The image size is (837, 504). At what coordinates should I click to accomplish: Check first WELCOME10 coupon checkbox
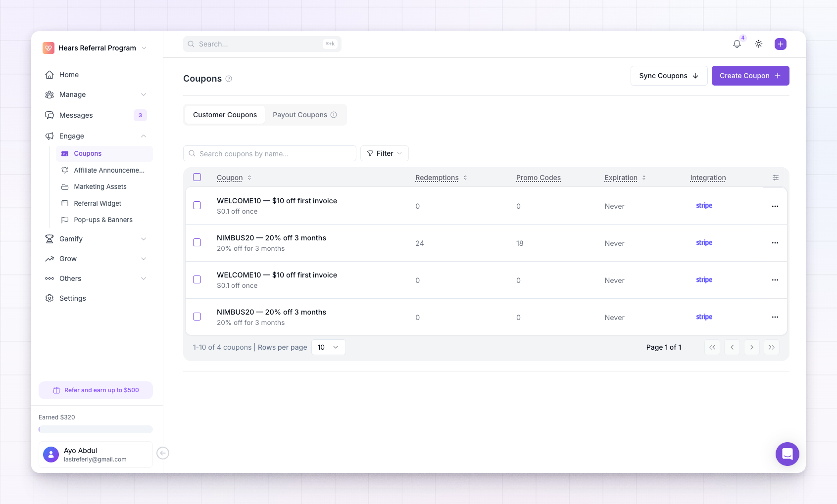197,205
